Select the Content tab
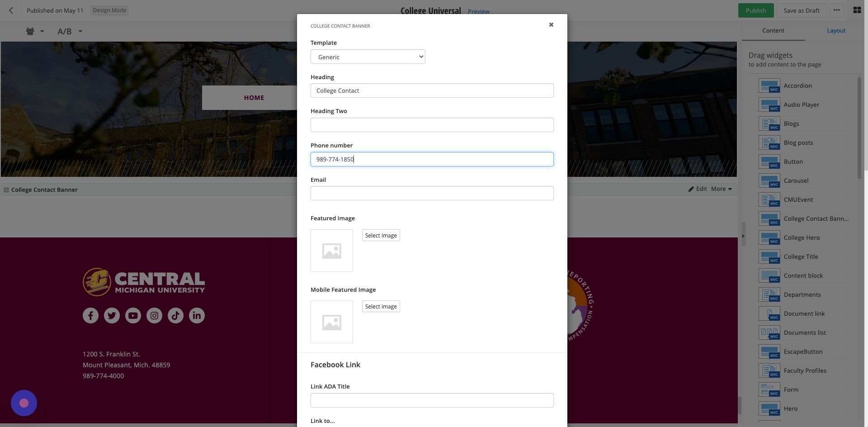The height and width of the screenshot is (427, 868). (x=773, y=30)
